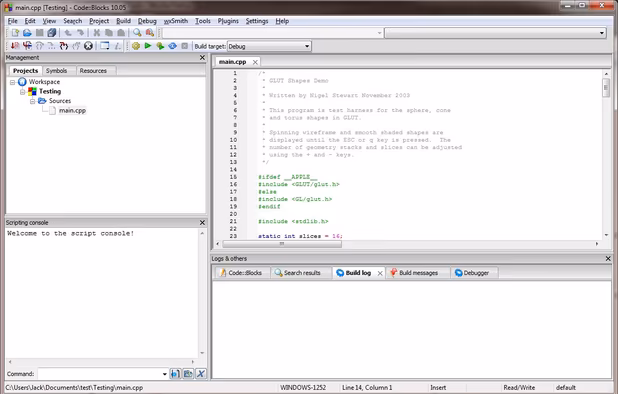Stop the debugger with the X icon
Viewport: 618px width, 394px height.
[88, 46]
